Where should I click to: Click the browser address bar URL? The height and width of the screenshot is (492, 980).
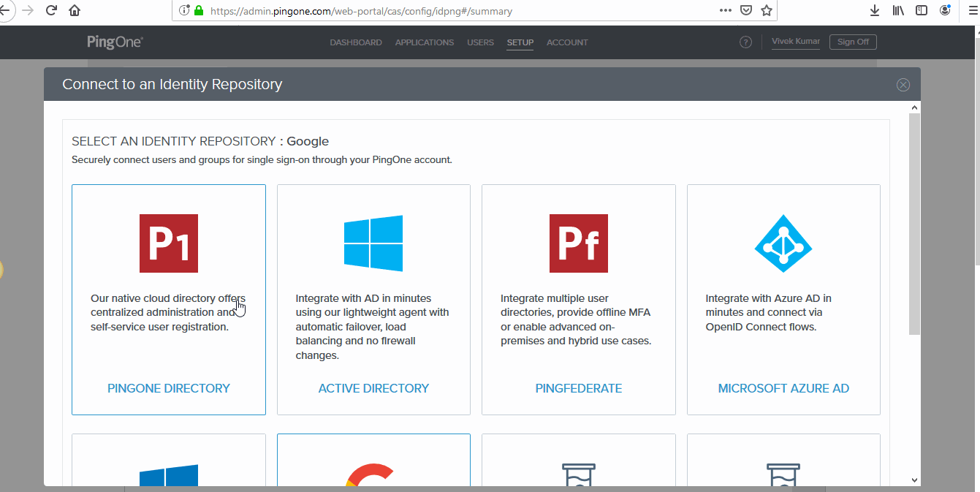361,11
